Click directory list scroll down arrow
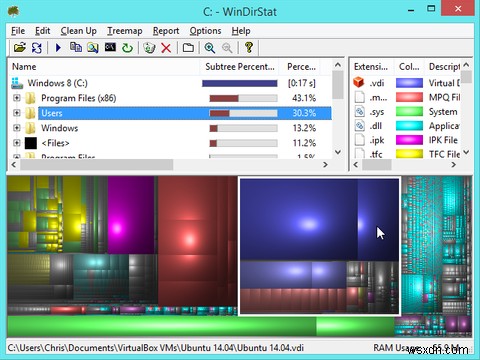 pos(338,152)
